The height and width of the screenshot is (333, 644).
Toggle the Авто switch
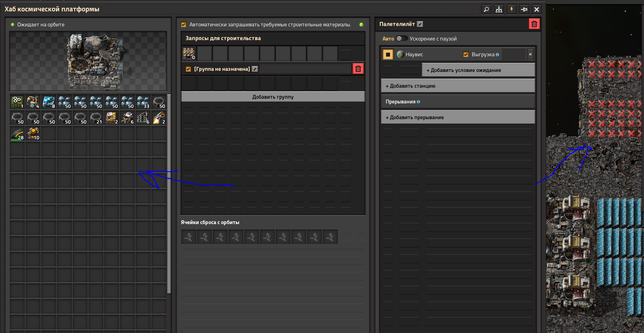(x=401, y=39)
